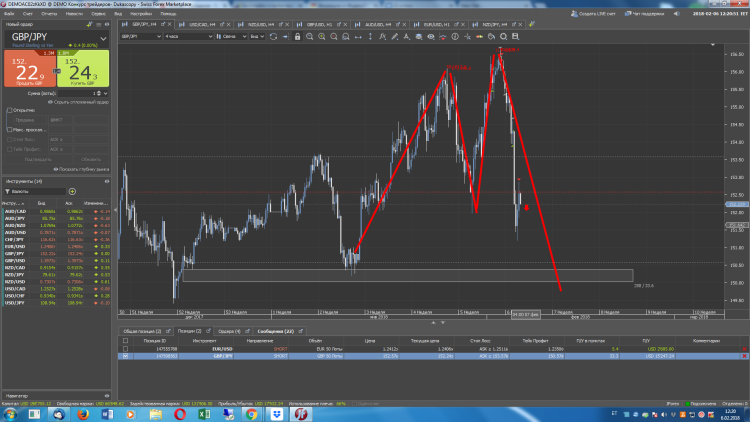Switch to the USD/CAD H4 chart tab

tap(202, 24)
